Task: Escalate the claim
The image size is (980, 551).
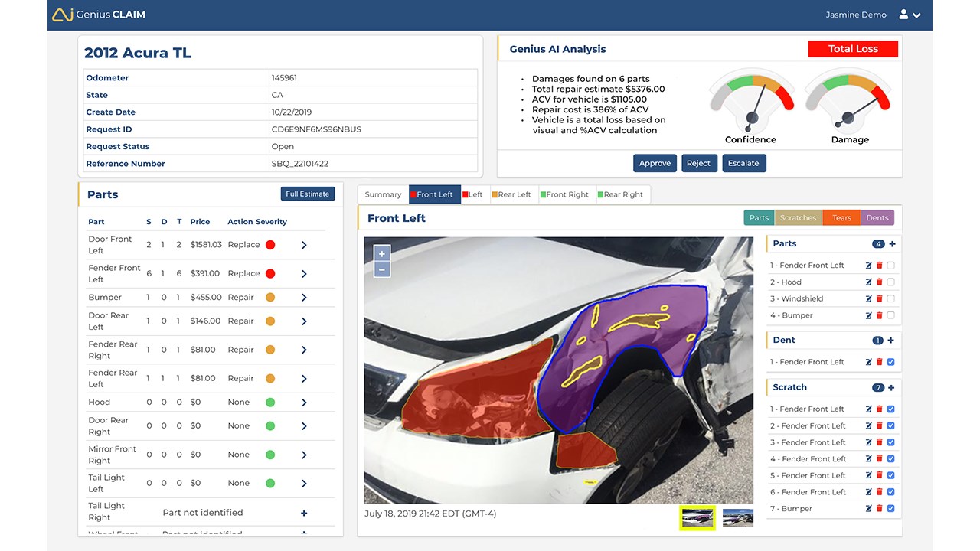Action: click(743, 163)
